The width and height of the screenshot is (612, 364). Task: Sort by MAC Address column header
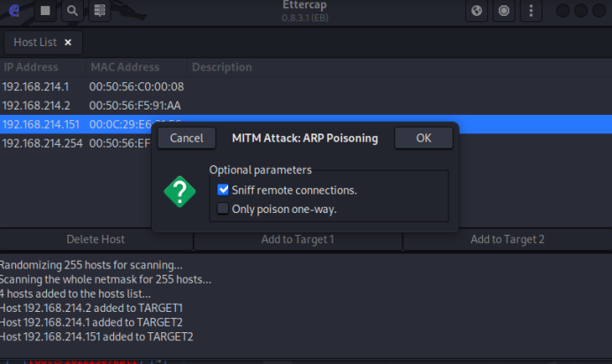[x=136, y=67]
